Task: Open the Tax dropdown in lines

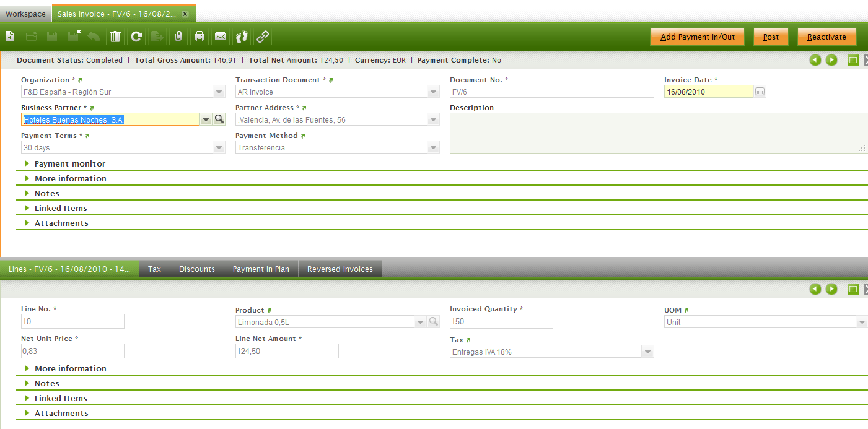Action: pos(647,352)
